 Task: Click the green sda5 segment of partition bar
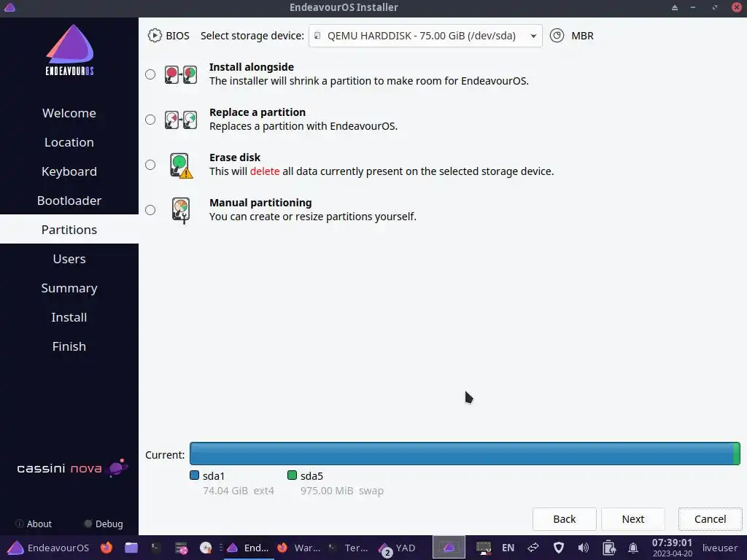[x=737, y=454]
